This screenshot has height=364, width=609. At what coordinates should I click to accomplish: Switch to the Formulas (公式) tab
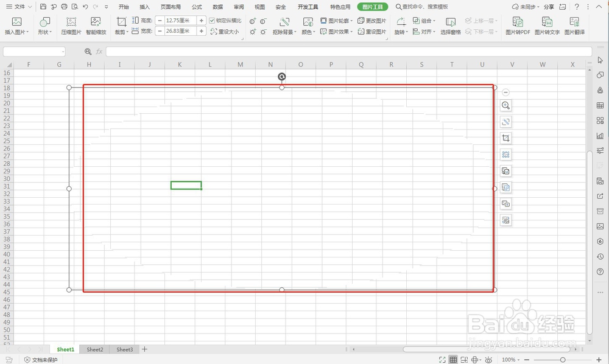197,7
